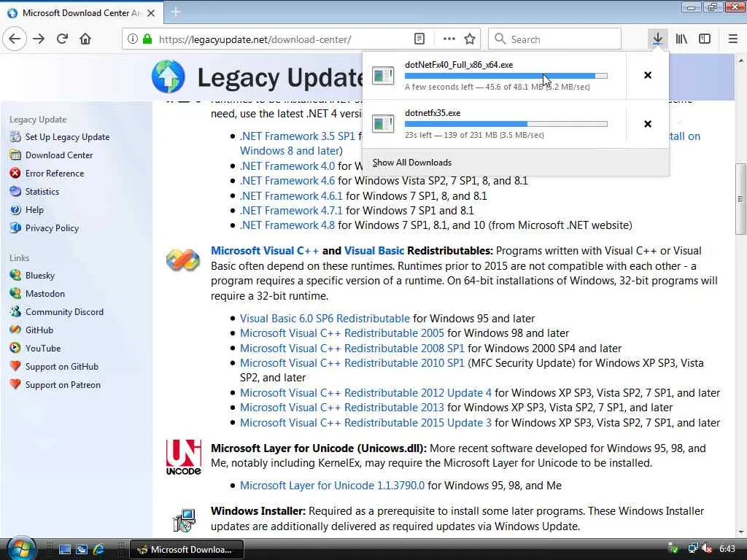This screenshot has width=747, height=560.
Task: Show sidebars toolbar icon
Action: pos(705,39)
